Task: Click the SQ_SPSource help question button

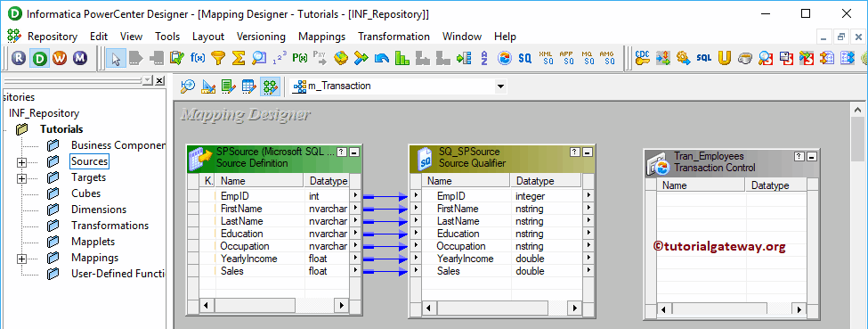Action: pyautogui.click(x=575, y=152)
